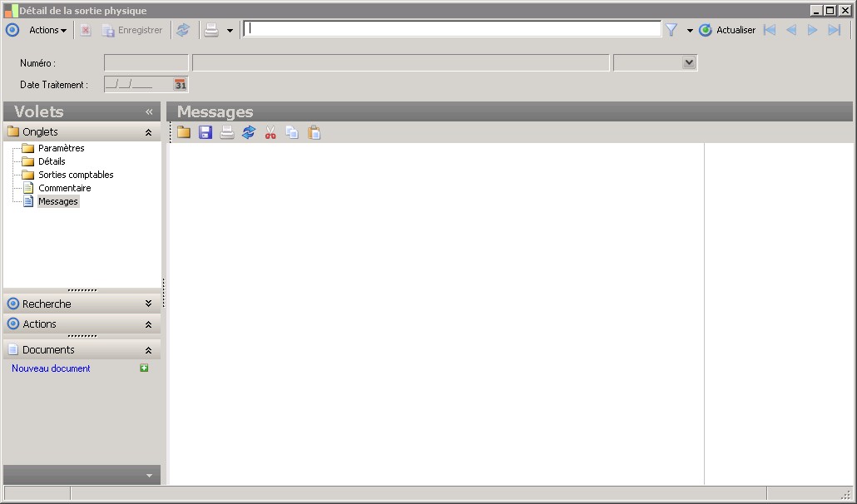Viewport: 857px width, 504px height.
Task: Select the Paramètres tree item
Action: [61, 148]
